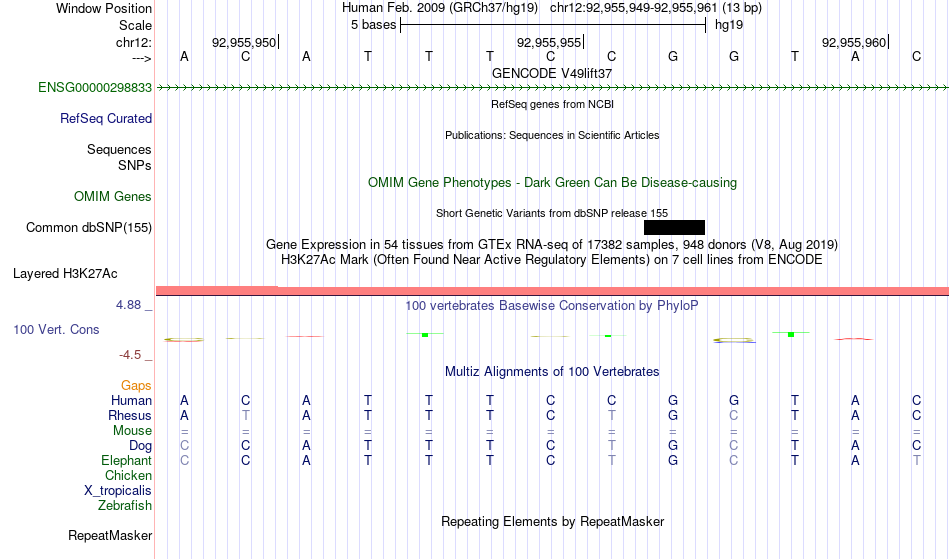
Task: Click the Human species label
Action: [x=131, y=401]
